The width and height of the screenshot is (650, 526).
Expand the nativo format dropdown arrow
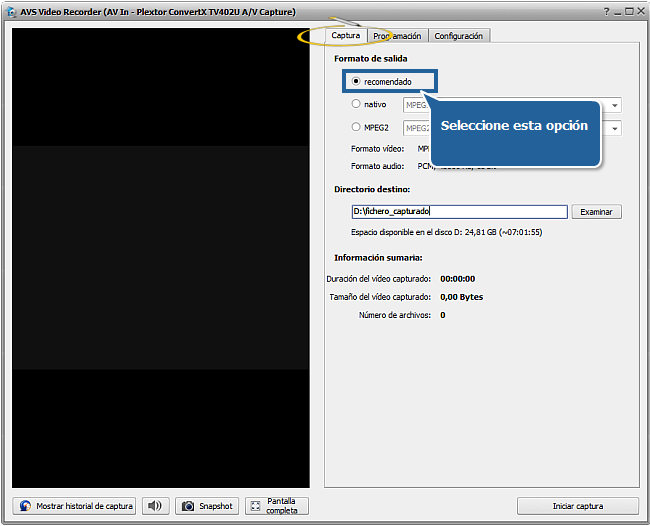coord(615,105)
